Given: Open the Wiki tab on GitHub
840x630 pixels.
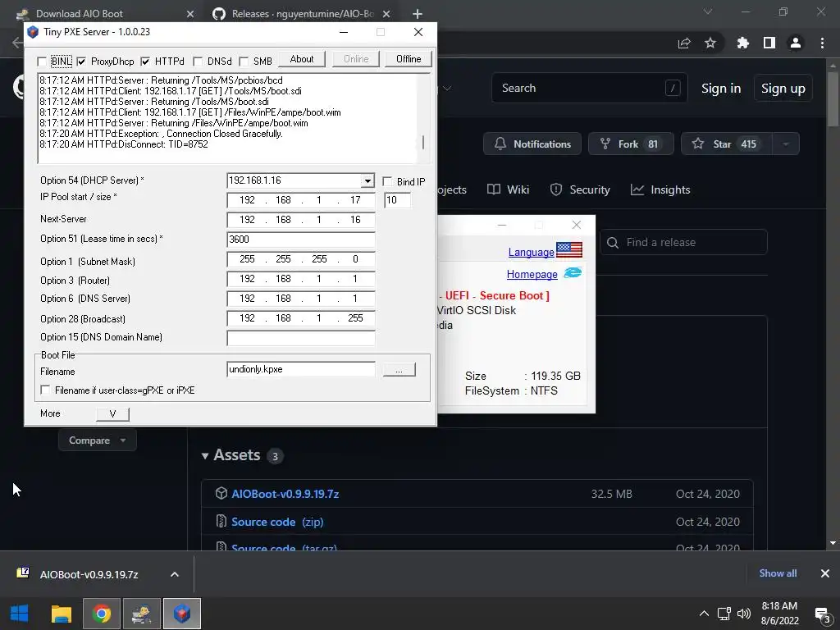Looking at the screenshot, I should click(x=508, y=189).
